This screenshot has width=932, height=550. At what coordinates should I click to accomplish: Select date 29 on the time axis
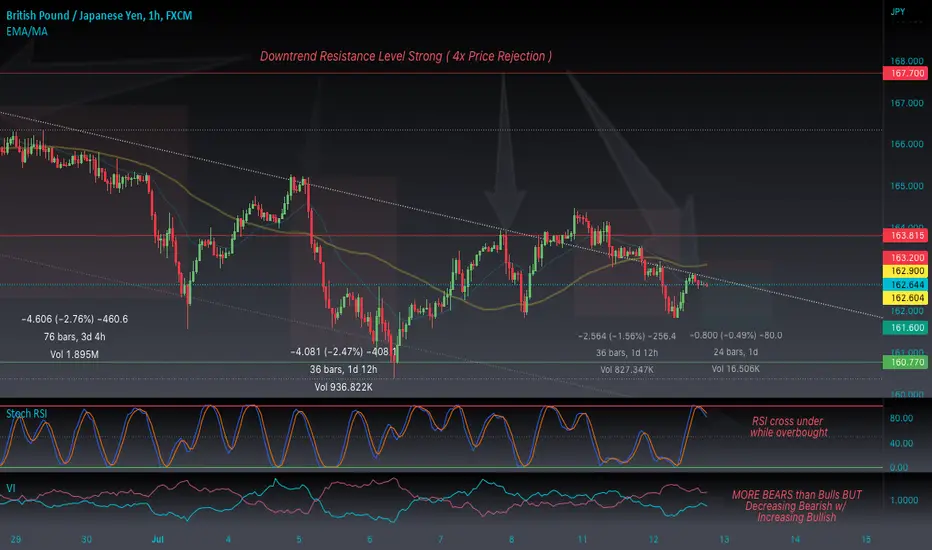(x=16, y=539)
